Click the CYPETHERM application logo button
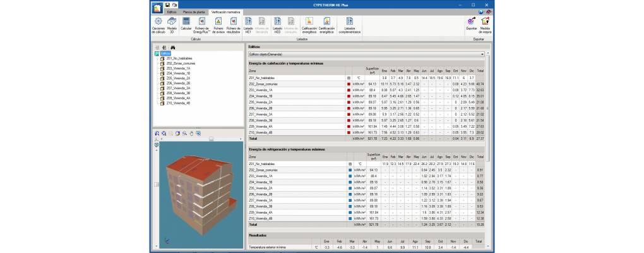This screenshot has height=253, width=644. click(157, 8)
